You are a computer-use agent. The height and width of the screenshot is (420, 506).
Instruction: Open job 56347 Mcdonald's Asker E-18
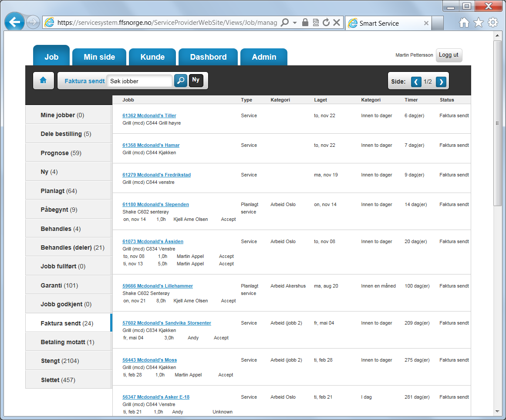(x=156, y=397)
